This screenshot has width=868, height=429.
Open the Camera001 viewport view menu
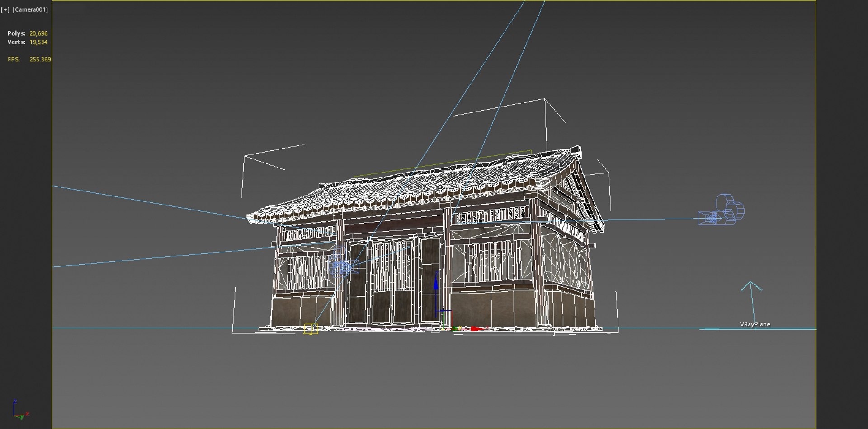tap(30, 9)
